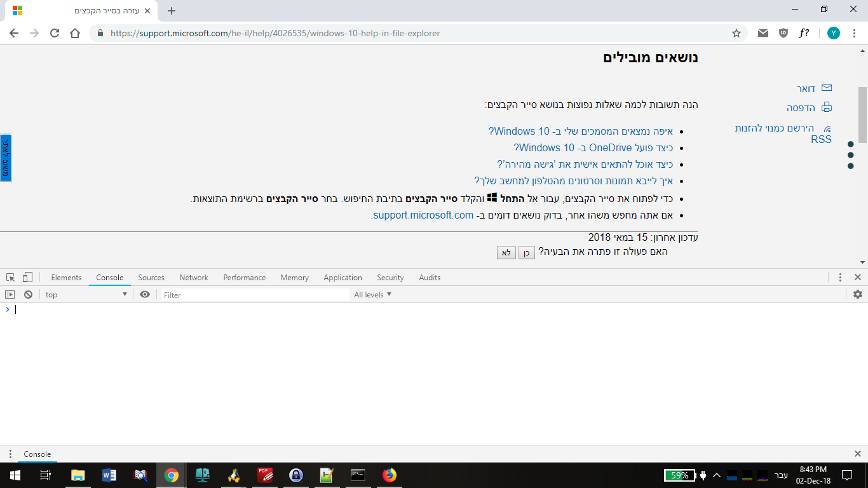868x488 pixels.
Task: Click the Chrome address bar URL
Action: [275, 33]
